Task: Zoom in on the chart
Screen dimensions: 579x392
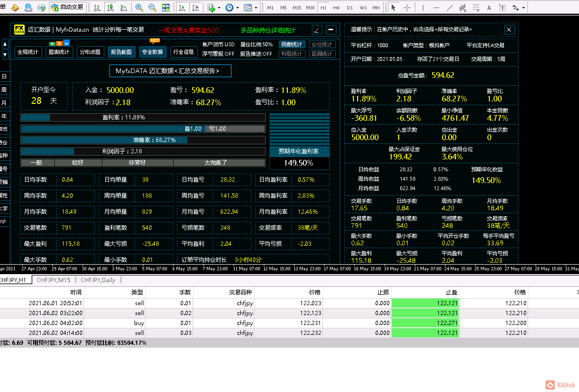Action: 139,8
